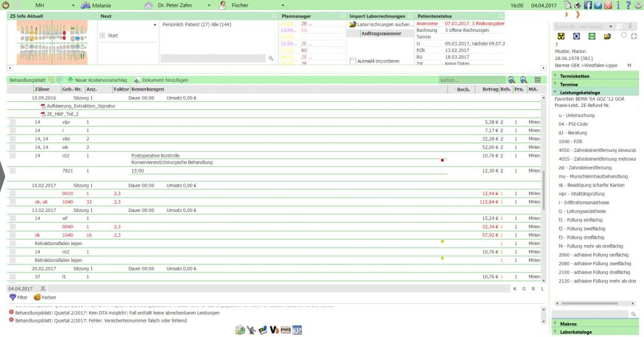Click the hamburger list icon beside search
Viewport: 644px width, 337px height.
(538, 80)
